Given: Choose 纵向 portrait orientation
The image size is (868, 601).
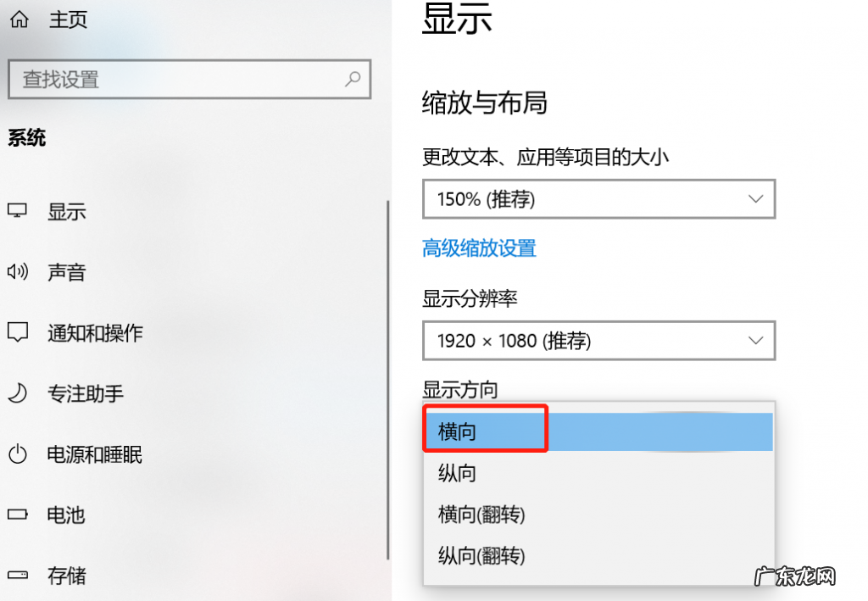Looking at the screenshot, I should [458, 473].
